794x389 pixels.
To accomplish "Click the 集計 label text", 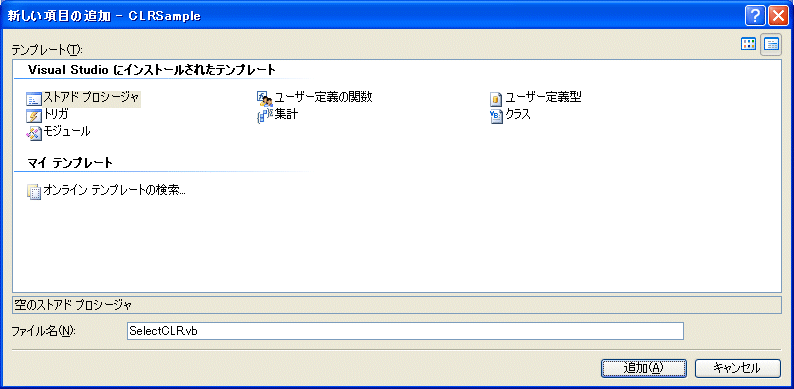I will [x=286, y=114].
